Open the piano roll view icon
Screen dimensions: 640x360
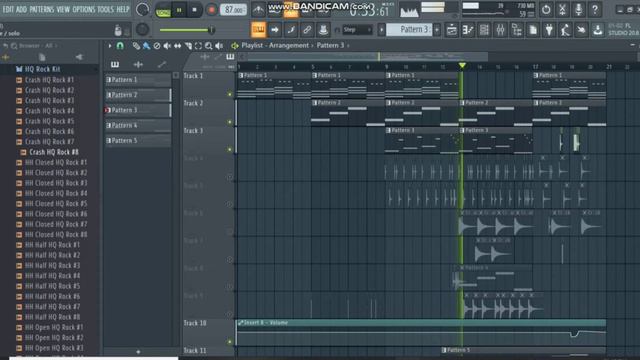click(468, 29)
